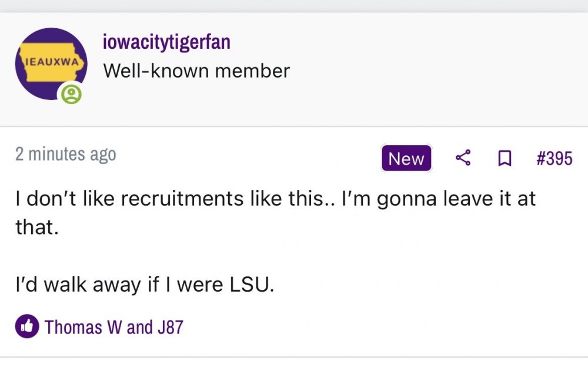Click the "Well-known member" user title
588x374 pixels.
pos(196,71)
